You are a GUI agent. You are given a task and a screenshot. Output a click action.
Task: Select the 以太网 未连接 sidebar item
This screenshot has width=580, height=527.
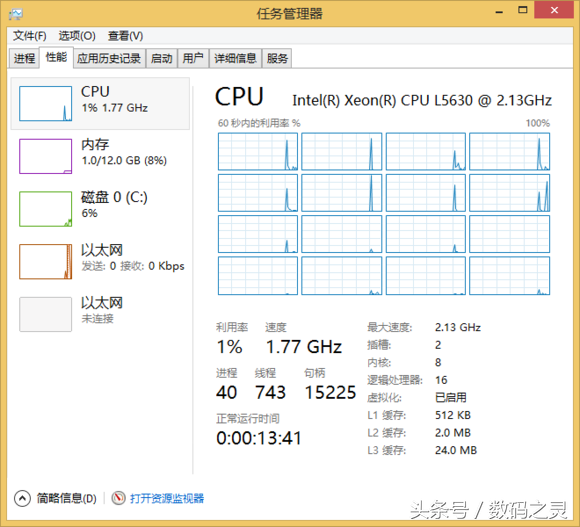pyautogui.click(x=100, y=314)
